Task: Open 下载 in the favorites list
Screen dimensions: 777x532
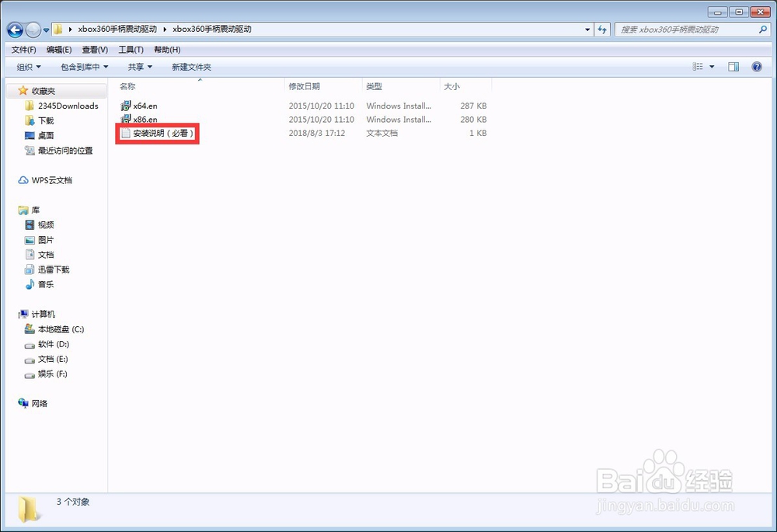Action: pyautogui.click(x=39, y=120)
